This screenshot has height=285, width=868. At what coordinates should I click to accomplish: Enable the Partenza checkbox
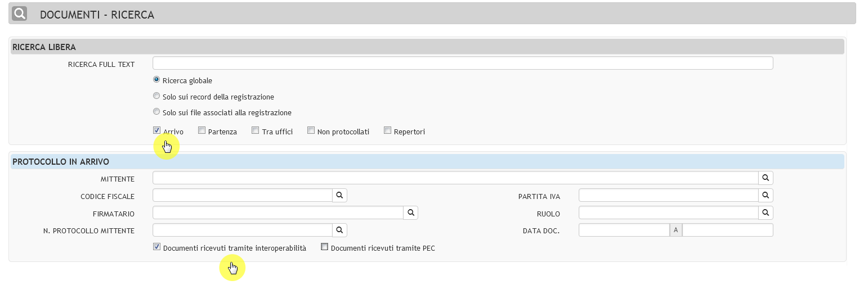point(202,130)
